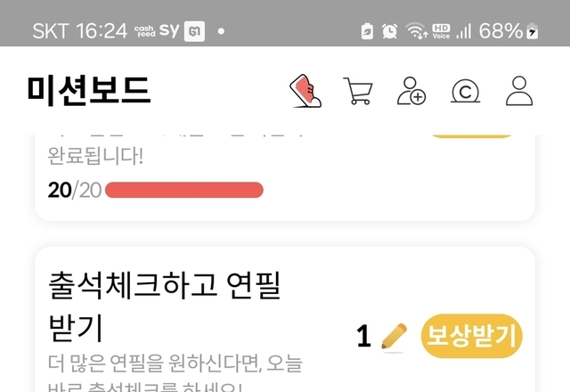Open the coin cash icon
Viewport: 570px width, 392px height.
click(x=465, y=91)
